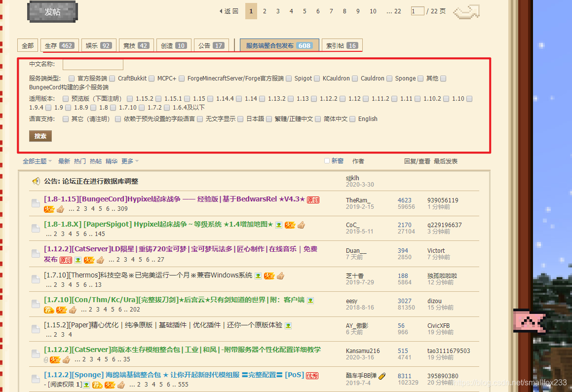Tick the 简体中文 language checkbox
The width and height of the screenshot is (572, 392).
click(318, 119)
